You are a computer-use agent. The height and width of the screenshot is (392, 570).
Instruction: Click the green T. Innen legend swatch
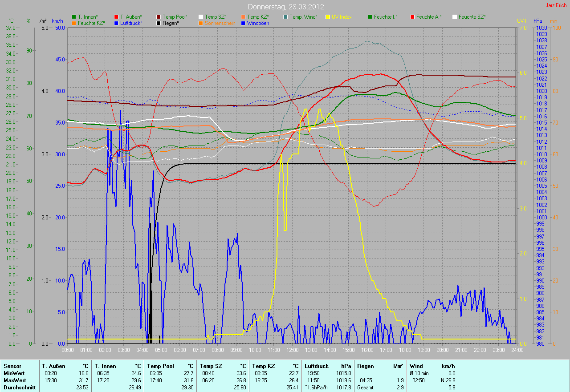[74, 17]
